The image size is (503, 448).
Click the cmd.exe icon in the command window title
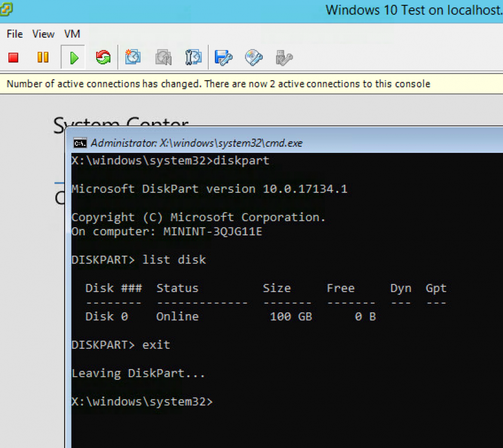click(x=80, y=143)
